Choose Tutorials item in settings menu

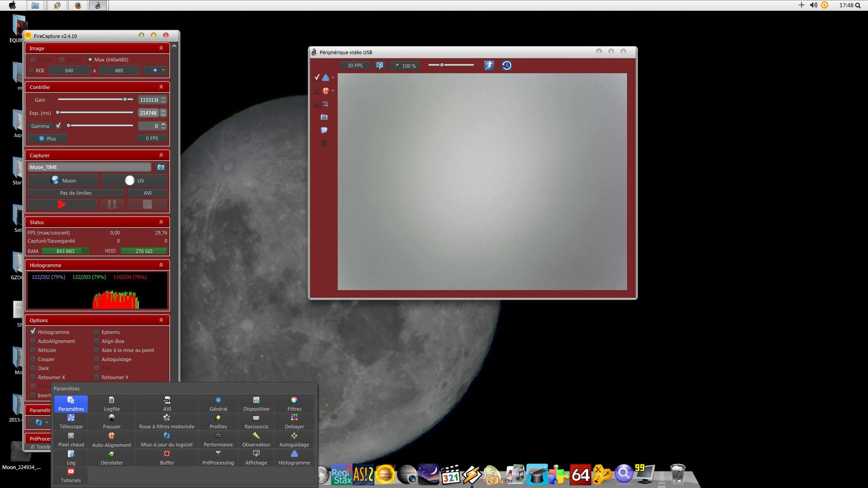click(71, 475)
